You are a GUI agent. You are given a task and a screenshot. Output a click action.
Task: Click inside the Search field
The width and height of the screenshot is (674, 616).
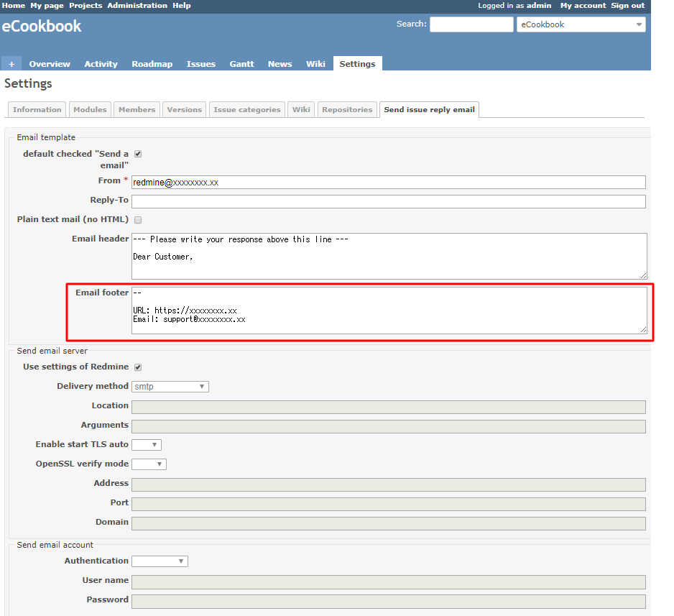[x=471, y=24]
